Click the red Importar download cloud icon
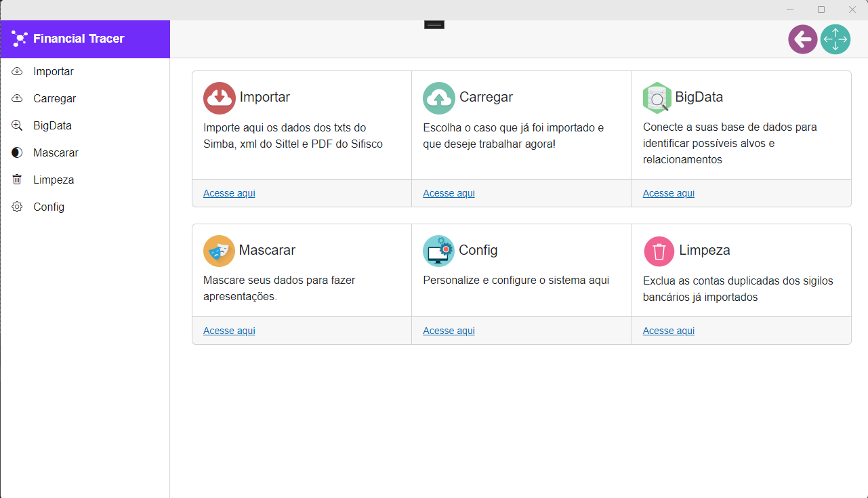Screen dimensions: 868x498 (x=219, y=98)
